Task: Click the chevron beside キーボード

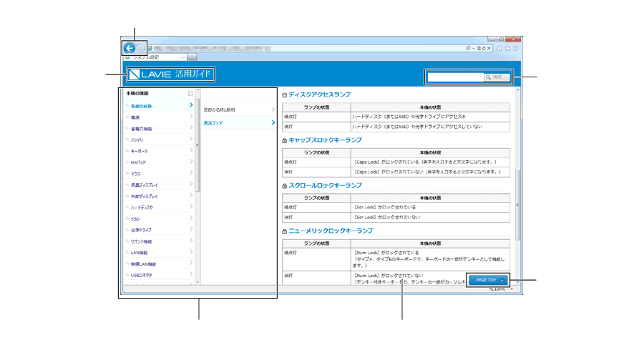Action: coord(191,150)
